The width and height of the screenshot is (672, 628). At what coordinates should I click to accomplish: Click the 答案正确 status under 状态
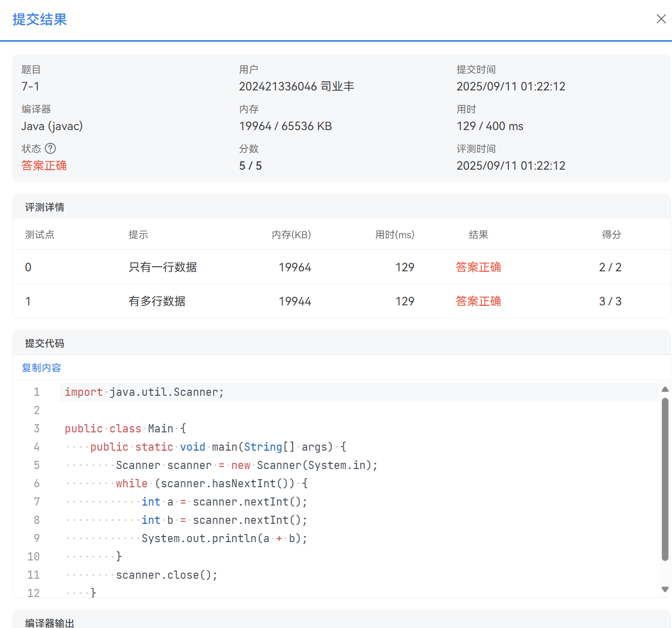tap(44, 165)
